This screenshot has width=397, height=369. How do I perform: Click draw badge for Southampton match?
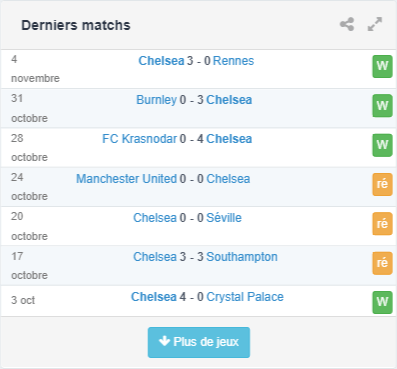pos(382,263)
